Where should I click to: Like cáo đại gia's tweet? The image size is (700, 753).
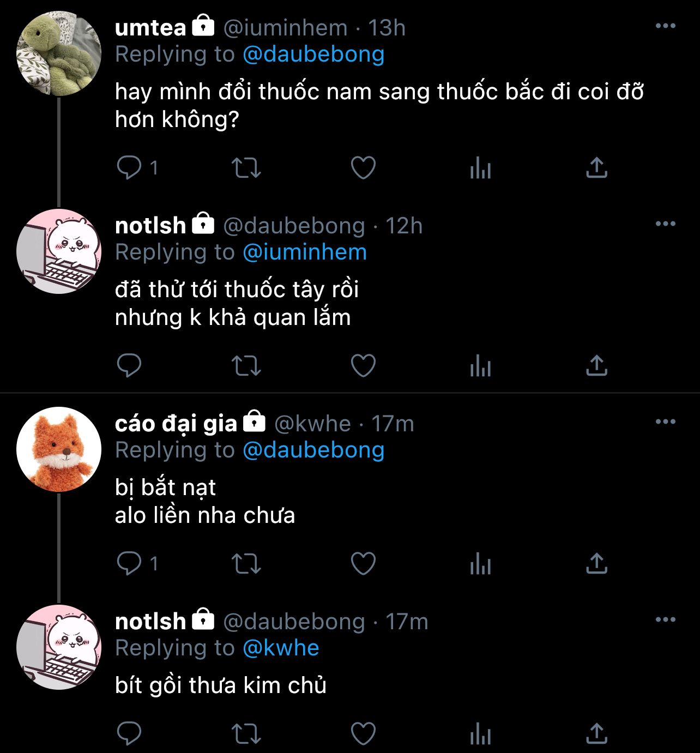[363, 563]
